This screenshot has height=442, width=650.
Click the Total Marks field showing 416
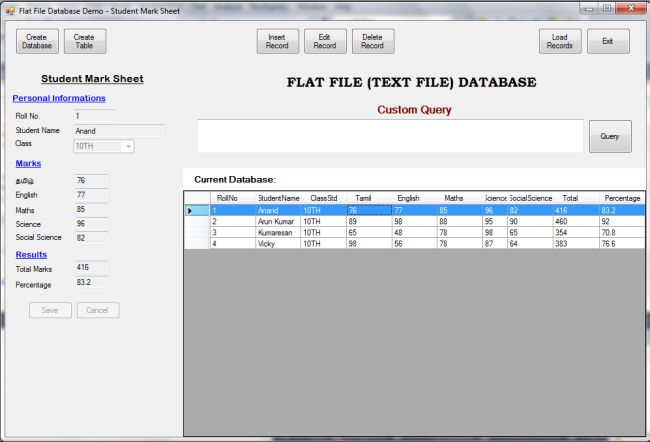click(x=91, y=268)
